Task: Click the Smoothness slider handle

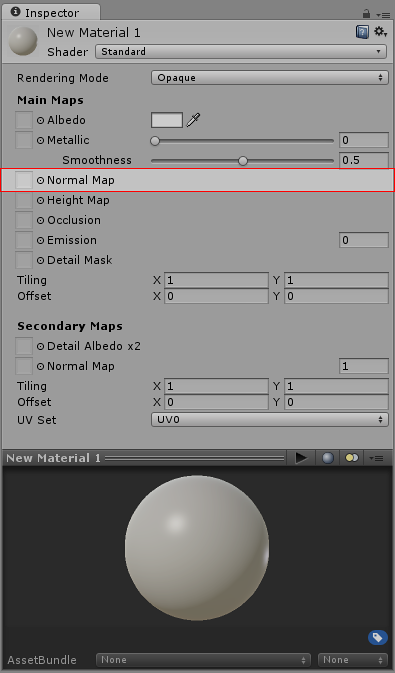Action: [243, 161]
